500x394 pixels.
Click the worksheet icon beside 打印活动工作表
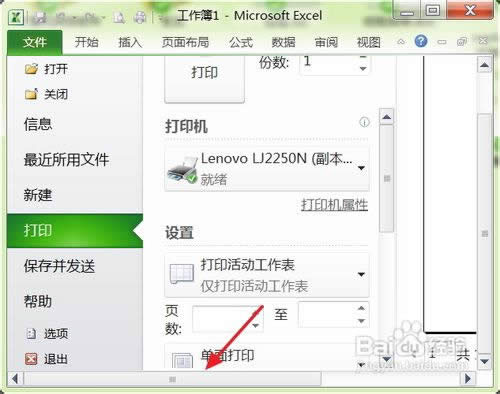tap(182, 274)
